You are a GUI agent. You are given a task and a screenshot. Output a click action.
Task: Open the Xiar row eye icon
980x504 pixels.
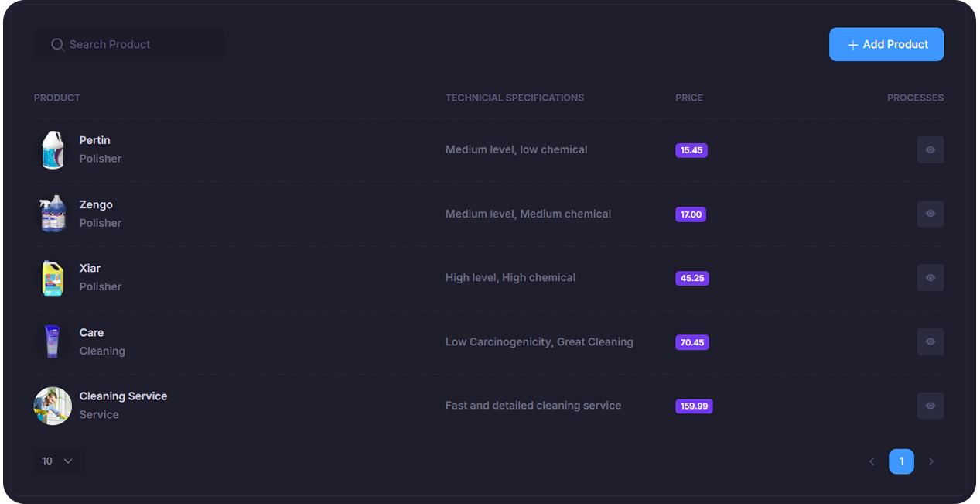pyautogui.click(x=930, y=278)
